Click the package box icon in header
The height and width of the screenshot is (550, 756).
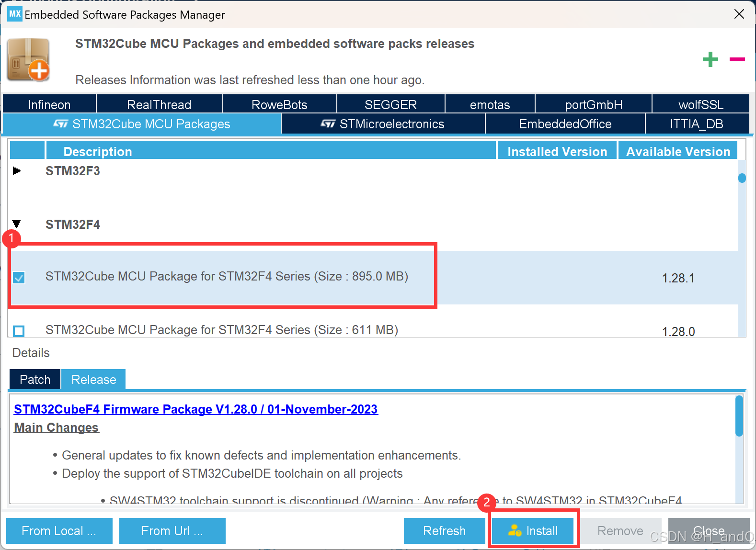tap(29, 60)
